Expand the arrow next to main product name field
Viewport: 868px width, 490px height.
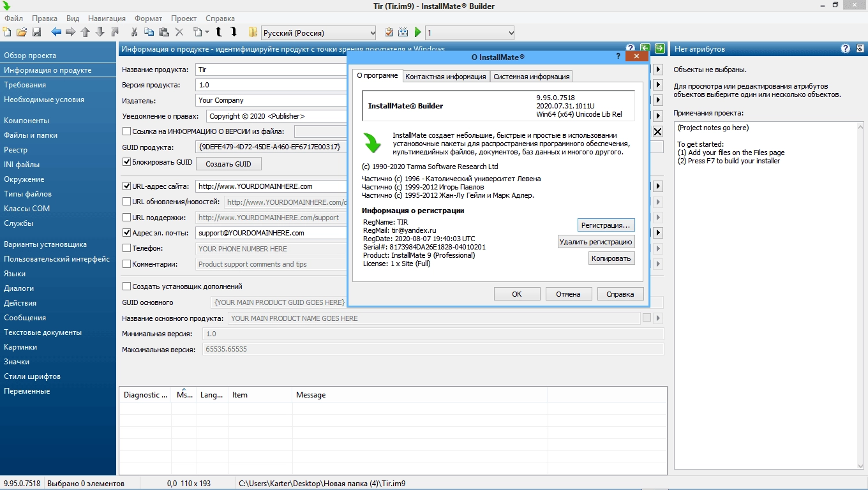point(658,318)
